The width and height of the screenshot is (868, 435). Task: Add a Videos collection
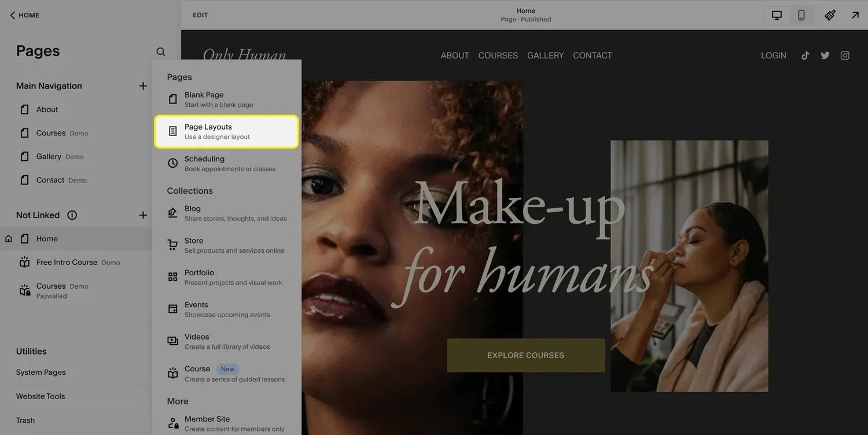point(227,341)
